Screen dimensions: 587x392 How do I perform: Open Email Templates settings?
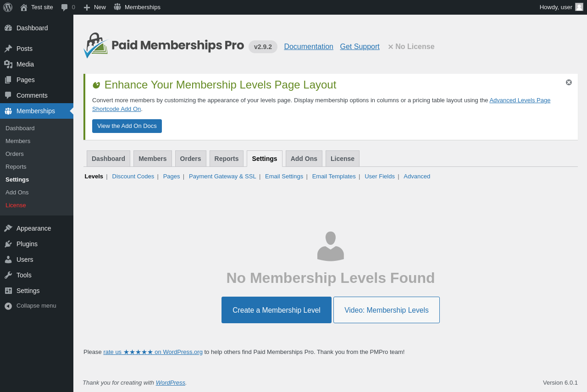pyautogui.click(x=334, y=176)
